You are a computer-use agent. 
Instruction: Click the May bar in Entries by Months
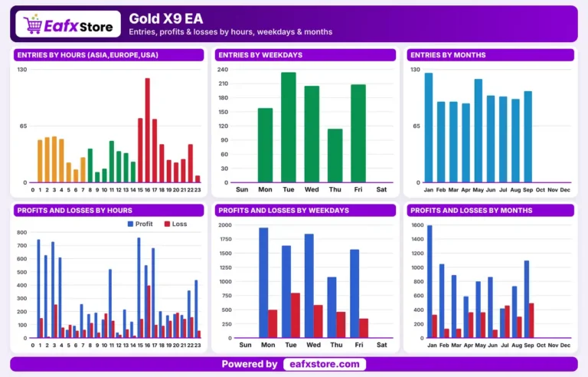pyautogui.click(x=478, y=131)
